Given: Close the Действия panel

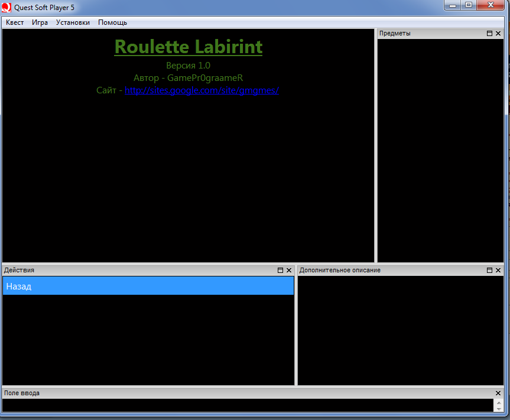Looking at the screenshot, I should click(x=289, y=270).
